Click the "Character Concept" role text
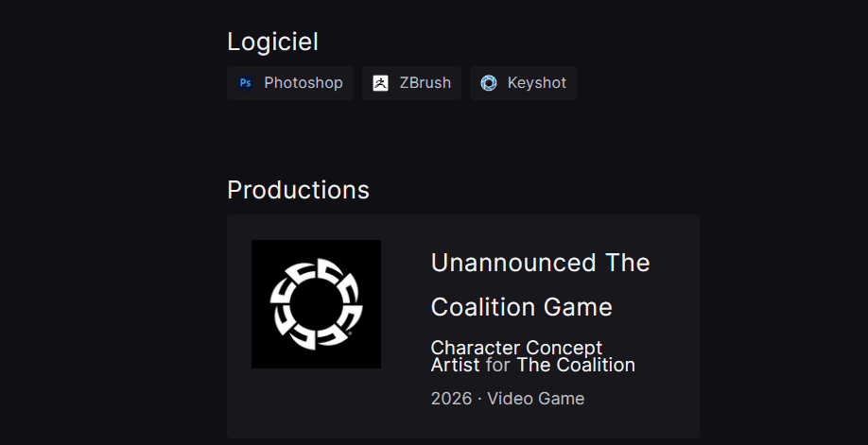This screenshot has width=868, height=445. [516, 348]
